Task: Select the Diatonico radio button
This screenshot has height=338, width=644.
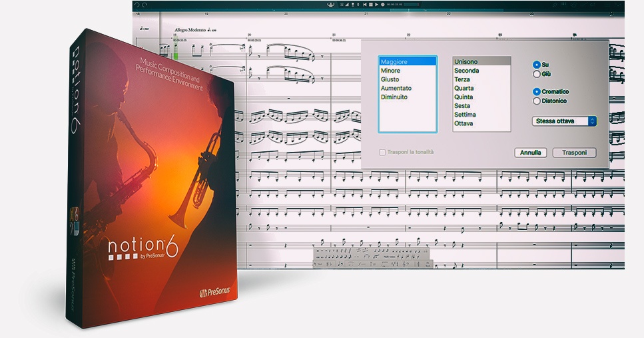Action: click(537, 101)
